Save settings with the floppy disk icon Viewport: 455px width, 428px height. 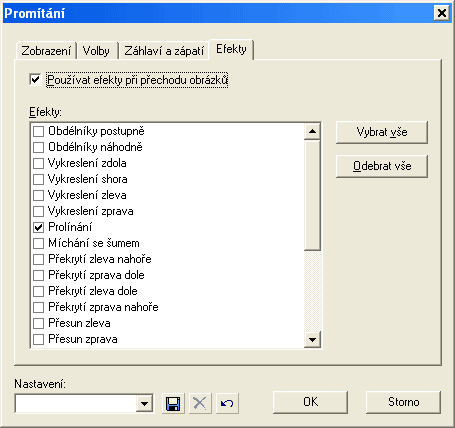(x=173, y=403)
